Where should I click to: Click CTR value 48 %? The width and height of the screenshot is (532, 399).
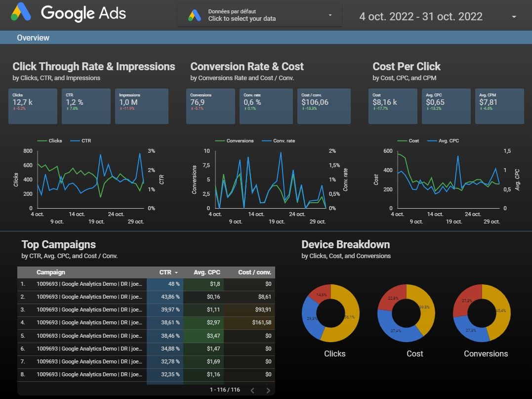click(x=174, y=284)
